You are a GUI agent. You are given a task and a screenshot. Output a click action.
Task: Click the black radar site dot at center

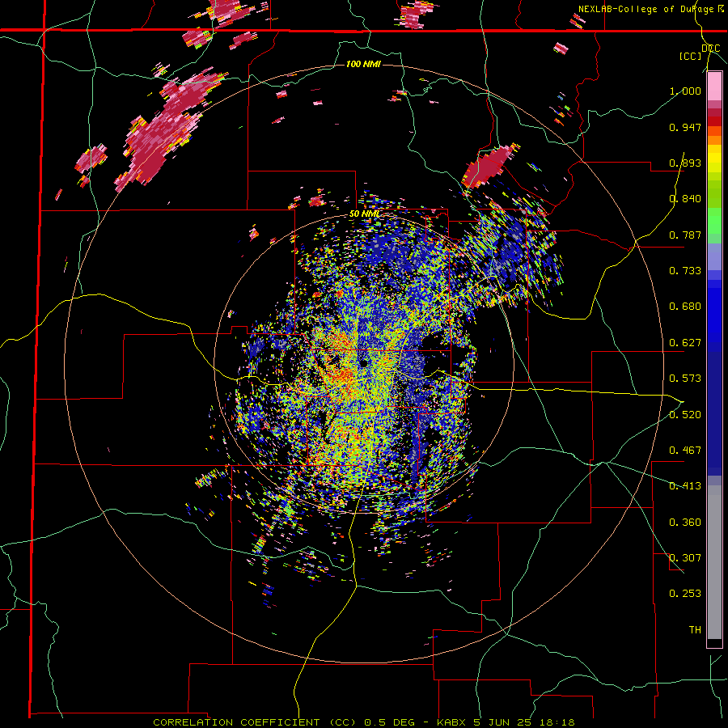pyautogui.click(x=364, y=362)
